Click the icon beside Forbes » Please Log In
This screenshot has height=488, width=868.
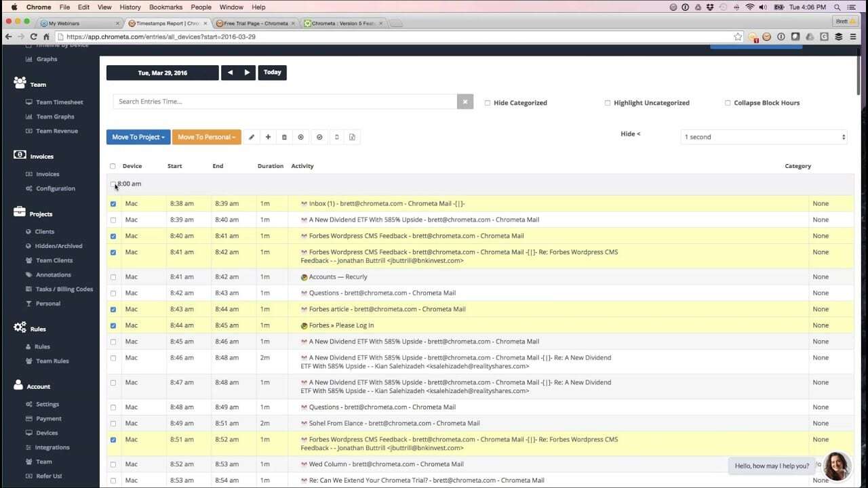(304, 325)
